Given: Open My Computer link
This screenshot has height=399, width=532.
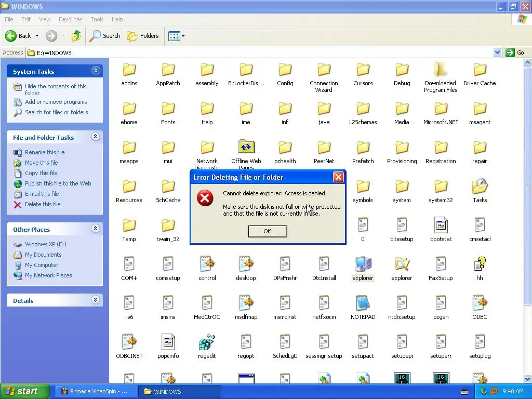Looking at the screenshot, I should [42, 265].
